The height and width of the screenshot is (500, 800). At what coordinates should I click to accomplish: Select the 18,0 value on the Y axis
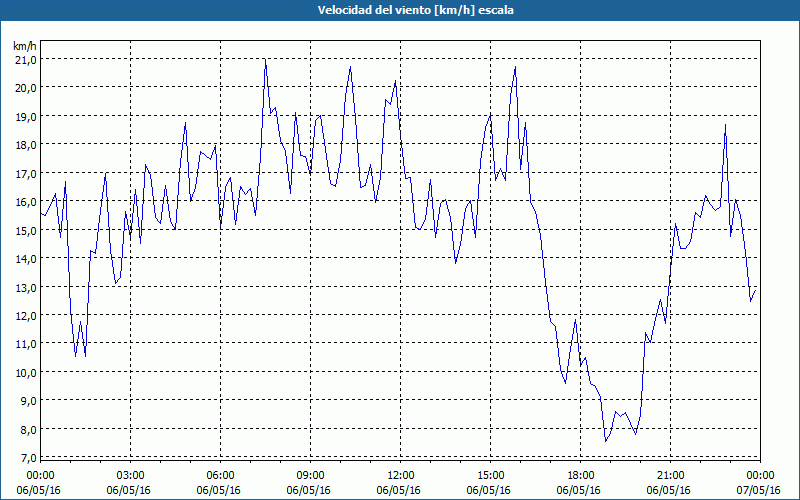point(26,145)
